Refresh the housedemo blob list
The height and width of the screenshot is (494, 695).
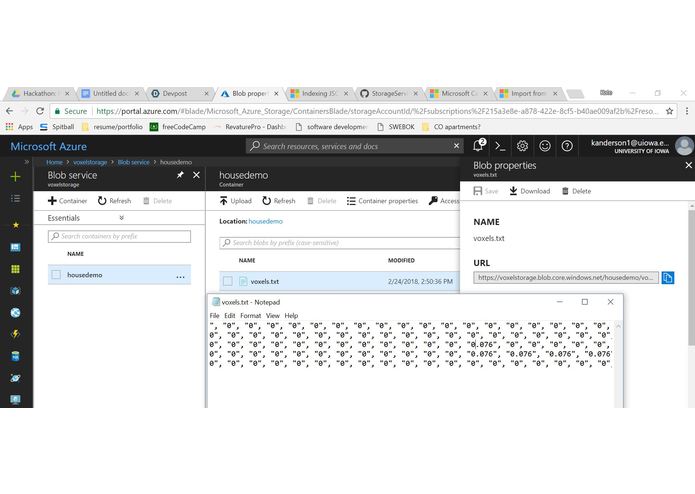point(278,201)
